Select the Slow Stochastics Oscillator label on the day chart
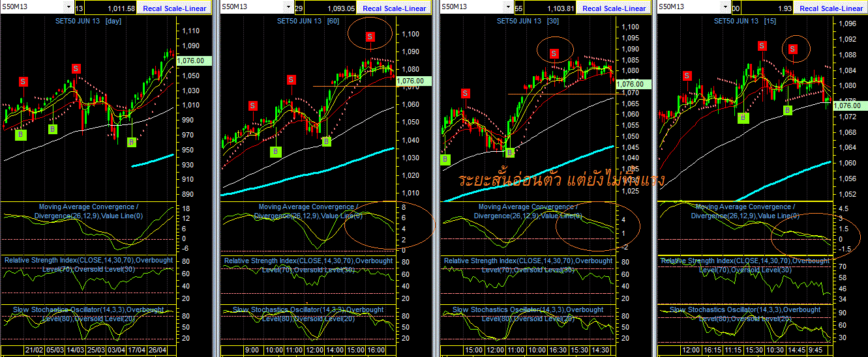The width and height of the screenshot is (868, 357). pyautogui.click(x=89, y=313)
